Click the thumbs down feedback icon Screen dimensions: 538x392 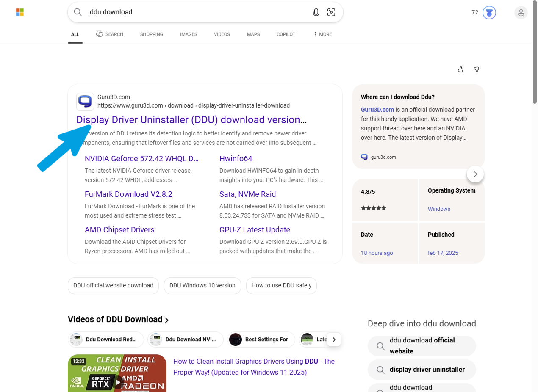(477, 69)
